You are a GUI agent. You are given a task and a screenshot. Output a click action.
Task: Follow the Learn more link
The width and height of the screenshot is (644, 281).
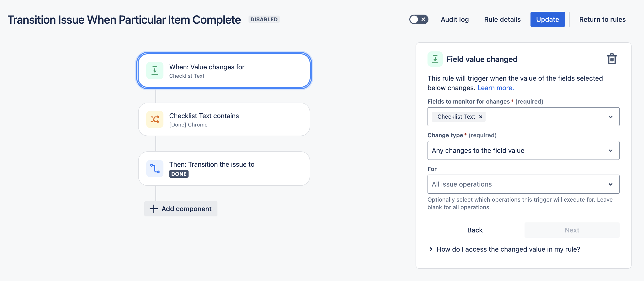click(x=495, y=88)
